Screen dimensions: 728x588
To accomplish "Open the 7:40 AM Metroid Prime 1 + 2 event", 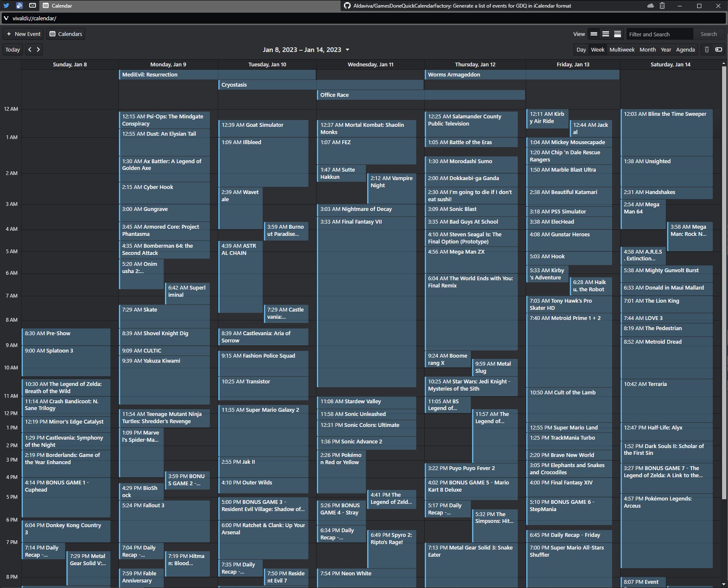I will (569, 350).
